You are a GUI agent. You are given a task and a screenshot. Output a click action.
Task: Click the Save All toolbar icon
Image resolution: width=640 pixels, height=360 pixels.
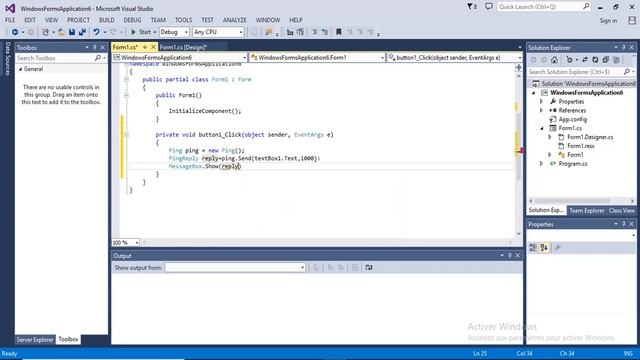pyautogui.click(x=82, y=32)
